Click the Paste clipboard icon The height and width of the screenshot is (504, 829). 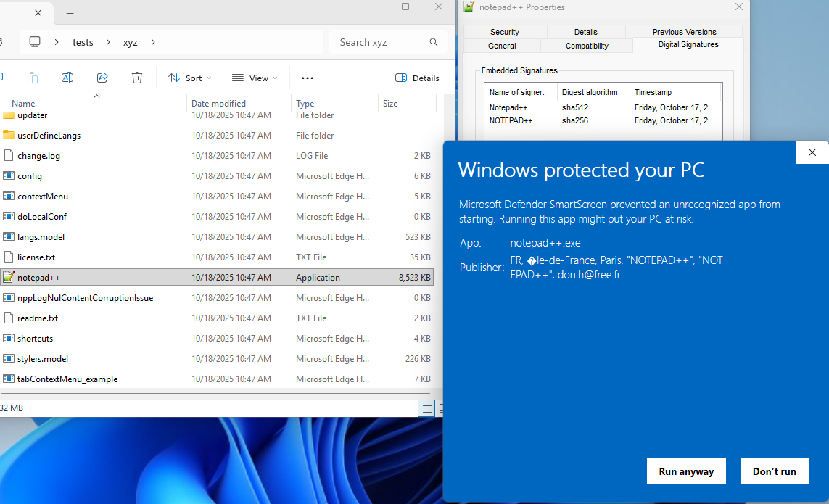(33, 78)
